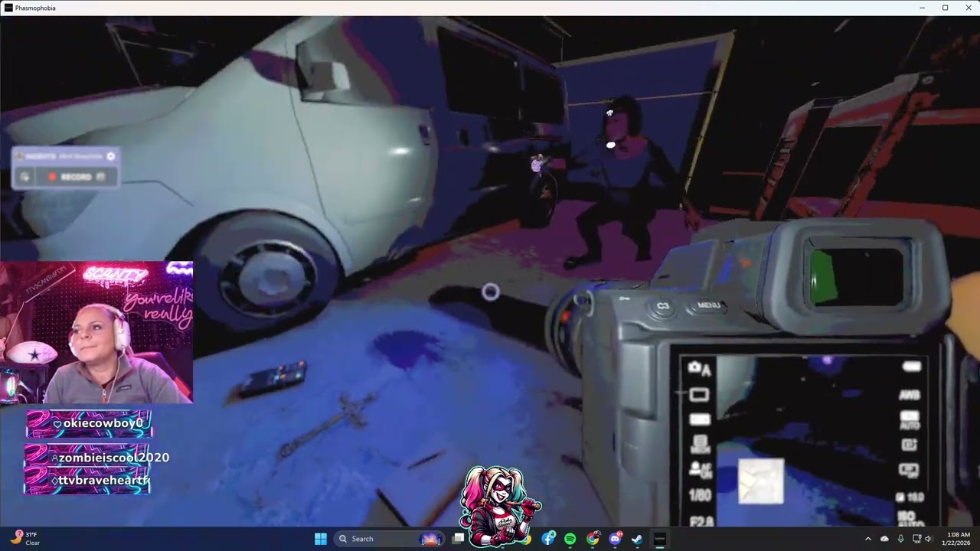
Task: Open network settings tray icon
Action: tap(916, 539)
